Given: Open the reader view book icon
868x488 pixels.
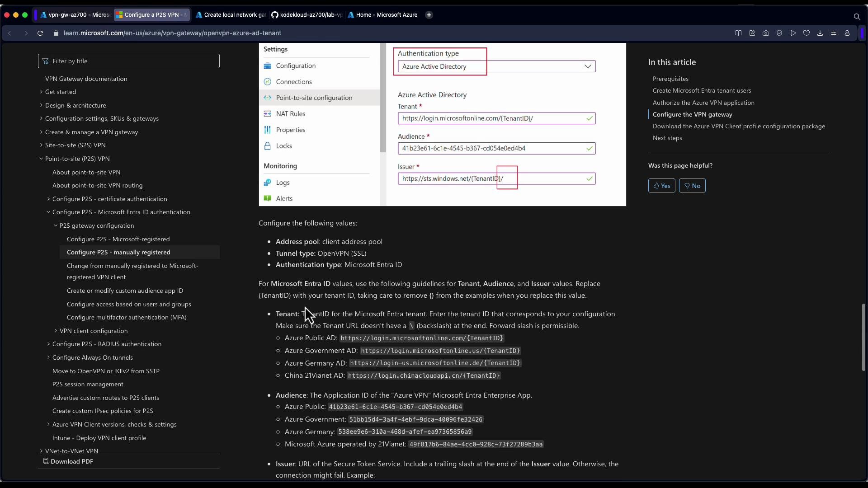Looking at the screenshot, I should click(x=738, y=33).
